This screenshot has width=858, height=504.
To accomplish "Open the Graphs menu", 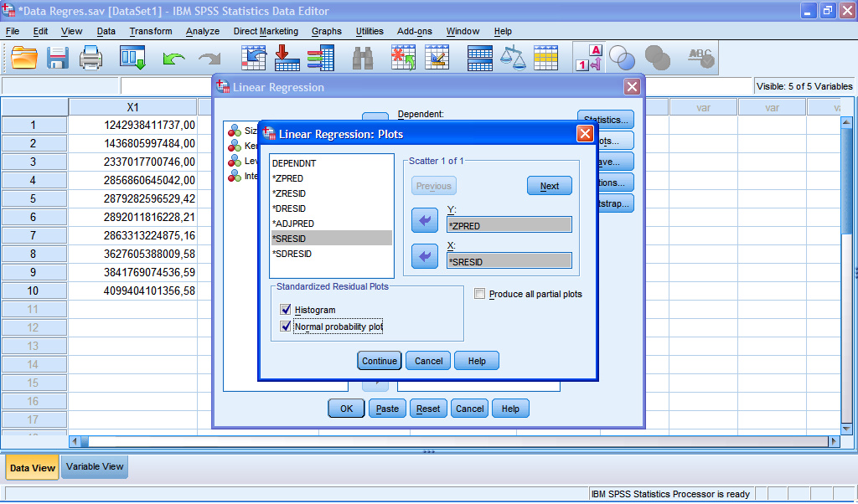I will point(326,31).
